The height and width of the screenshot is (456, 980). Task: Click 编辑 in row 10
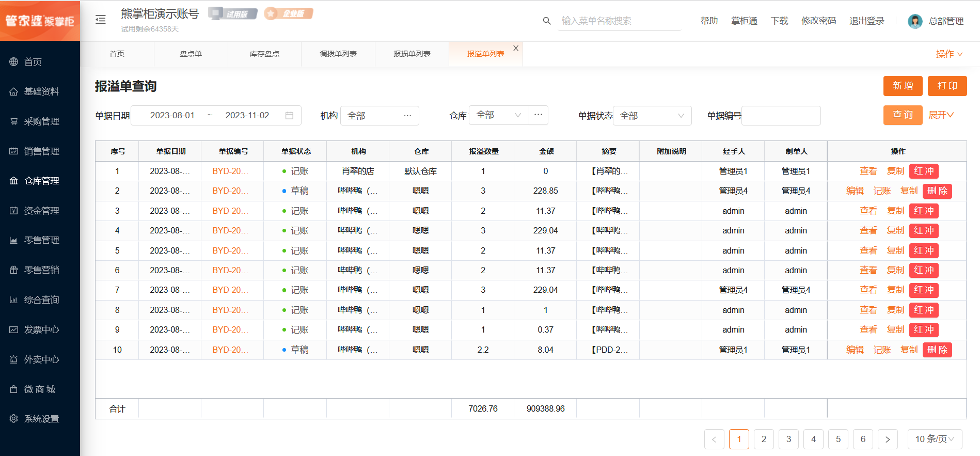click(x=855, y=350)
